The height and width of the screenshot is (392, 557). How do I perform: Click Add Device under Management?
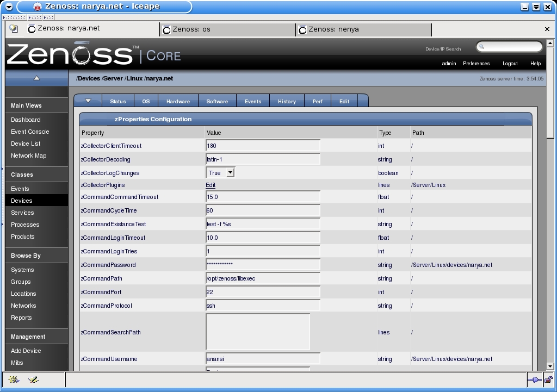click(x=26, y=351)
